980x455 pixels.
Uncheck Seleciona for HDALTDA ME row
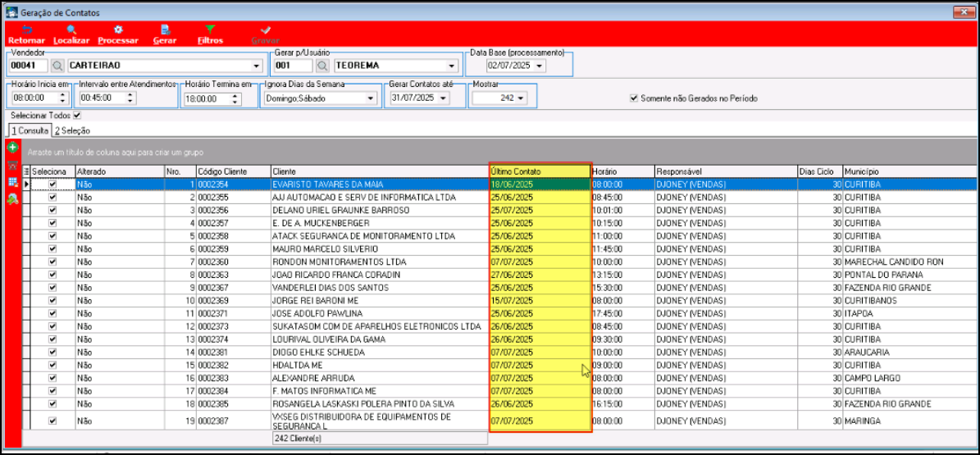52,365
